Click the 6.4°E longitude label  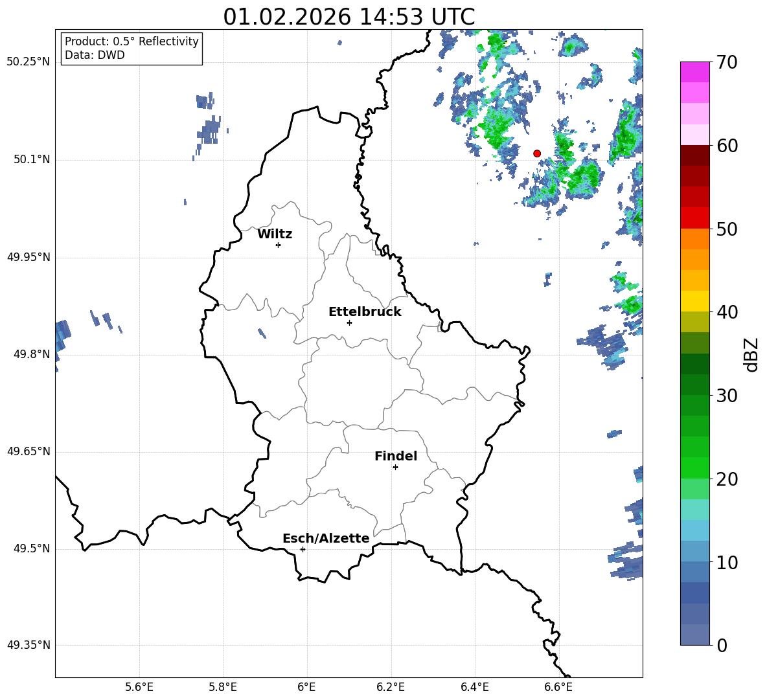pos(474,687)
